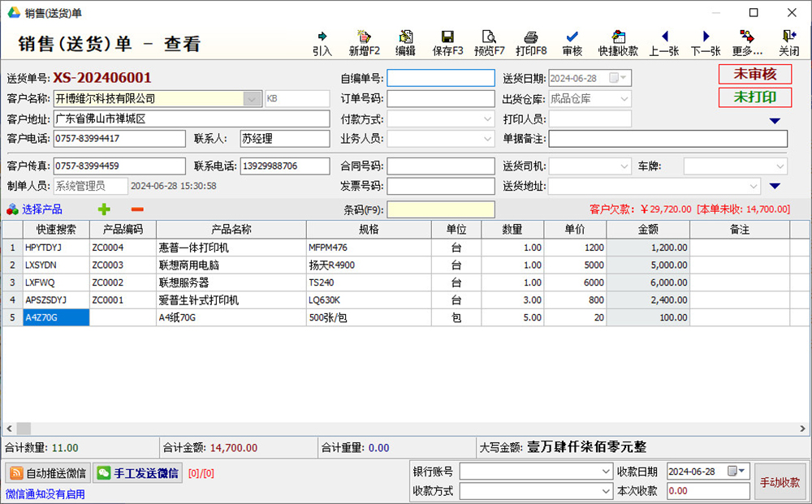
Task: Click the 关闭 exit toolbar icon
Action: 788,43
